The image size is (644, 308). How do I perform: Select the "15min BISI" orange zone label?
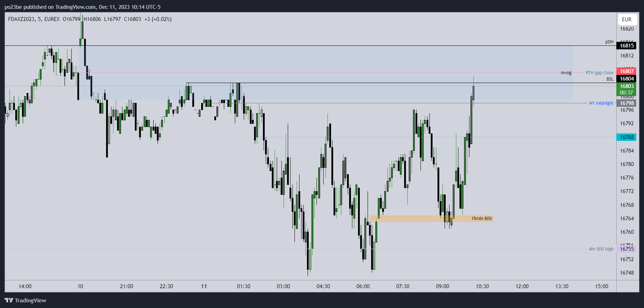[481, 219]
